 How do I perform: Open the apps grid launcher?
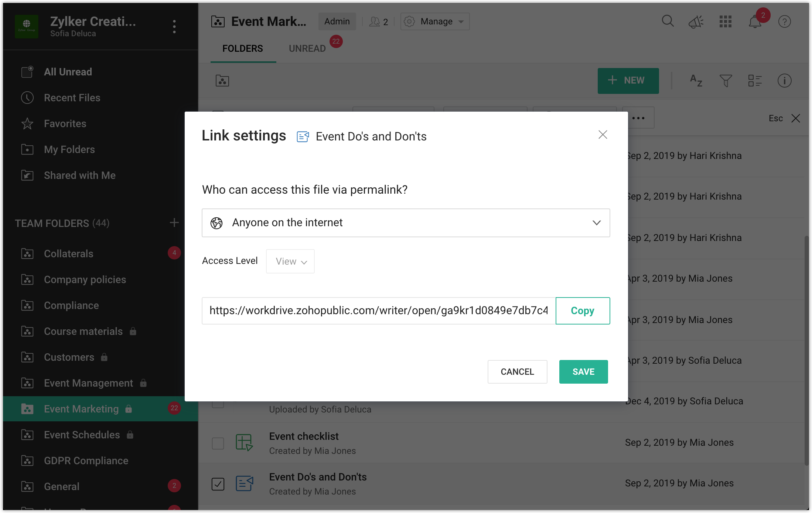coord(725,21)
